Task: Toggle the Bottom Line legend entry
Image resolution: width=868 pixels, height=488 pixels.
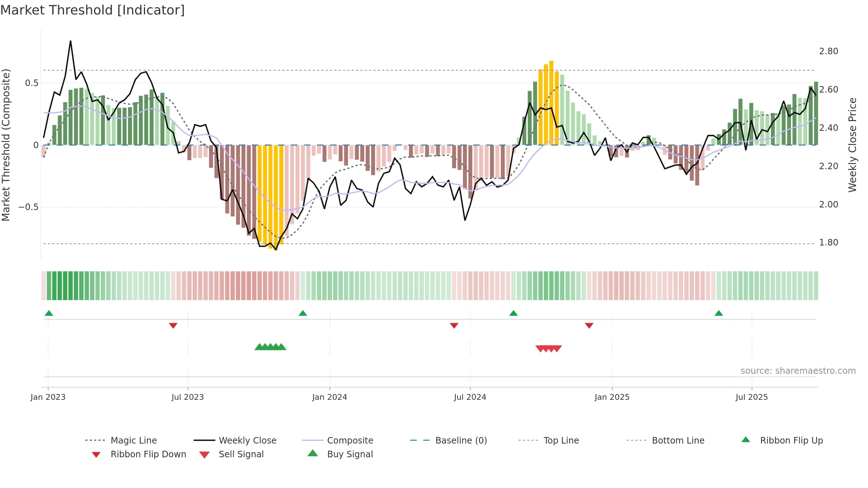Action: 665,440
